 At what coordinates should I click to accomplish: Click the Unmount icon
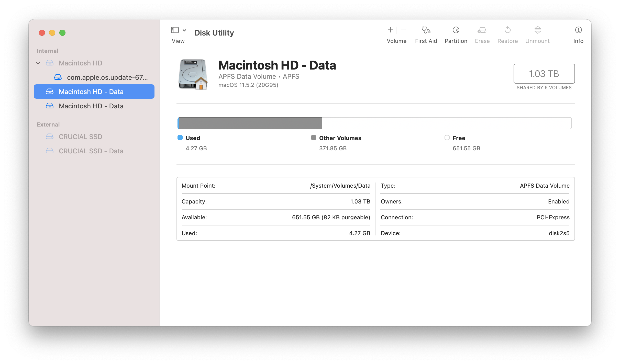(x=537, y=30)
